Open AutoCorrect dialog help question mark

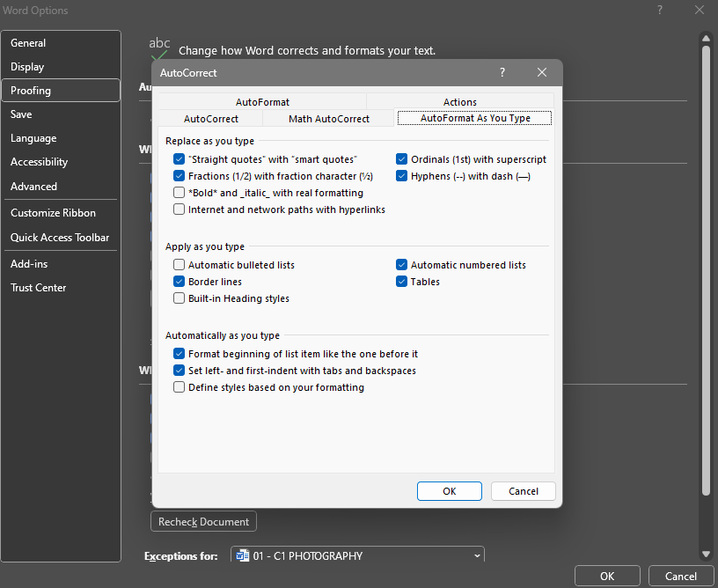tap(502, 72)
